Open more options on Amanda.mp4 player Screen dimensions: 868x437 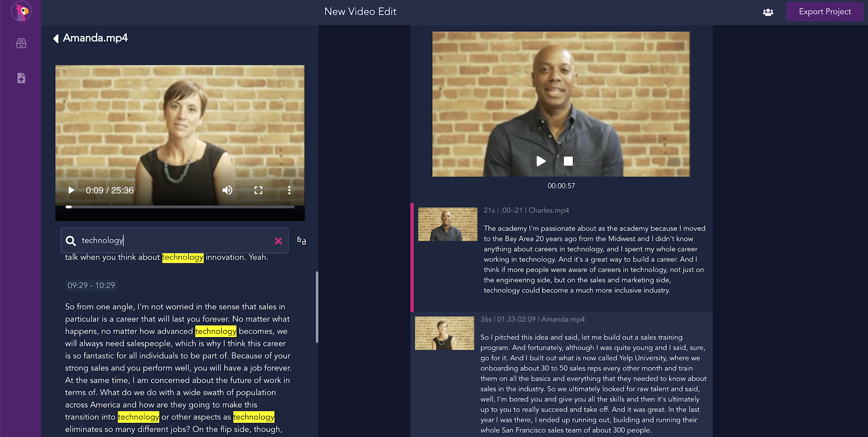[x=289, y=191]
